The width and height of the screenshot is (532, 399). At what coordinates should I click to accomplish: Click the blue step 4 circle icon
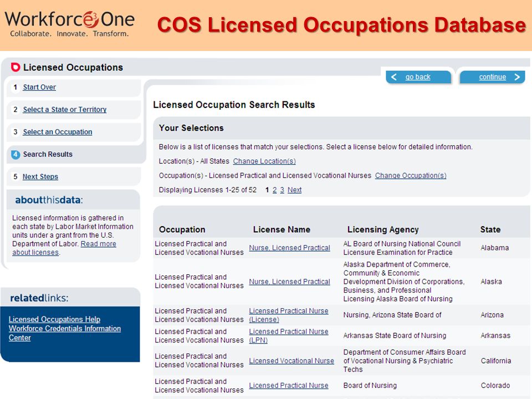[x=16, y=155]
